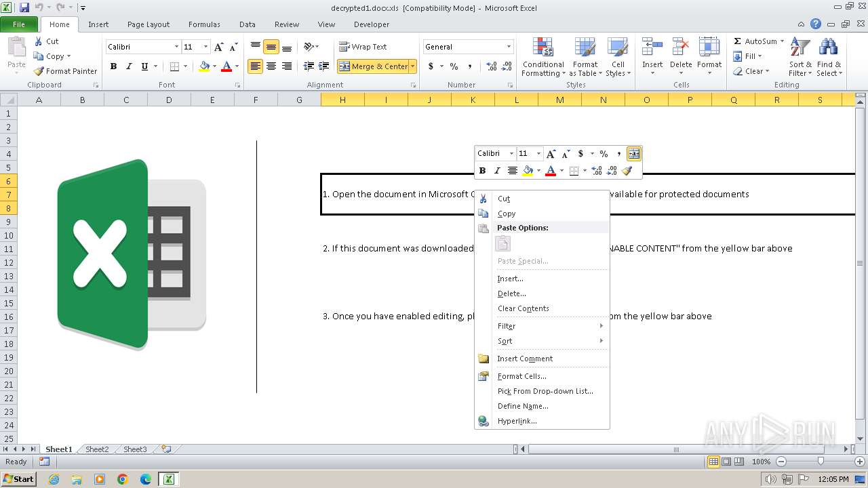Open Chrome from the taskbar
Screen dimensions: 868x488
[x=123, y=479]
